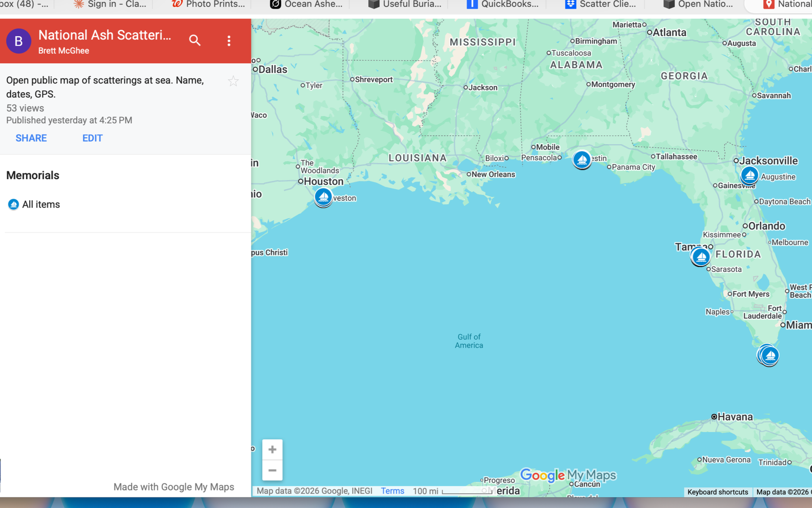
Task: Click the Panama City label
Action: pos(634,167)
